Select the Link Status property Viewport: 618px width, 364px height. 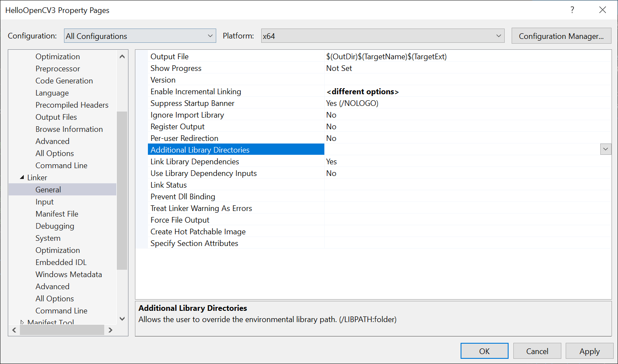tap(169, 185)
